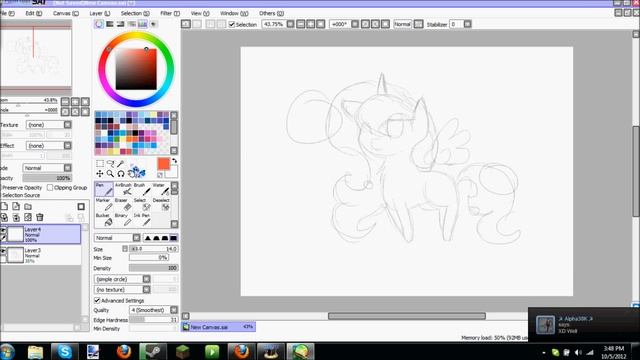This screenshot has width=640, height=360.
Task: Create a new linework layer
Action: click(16, 207)
